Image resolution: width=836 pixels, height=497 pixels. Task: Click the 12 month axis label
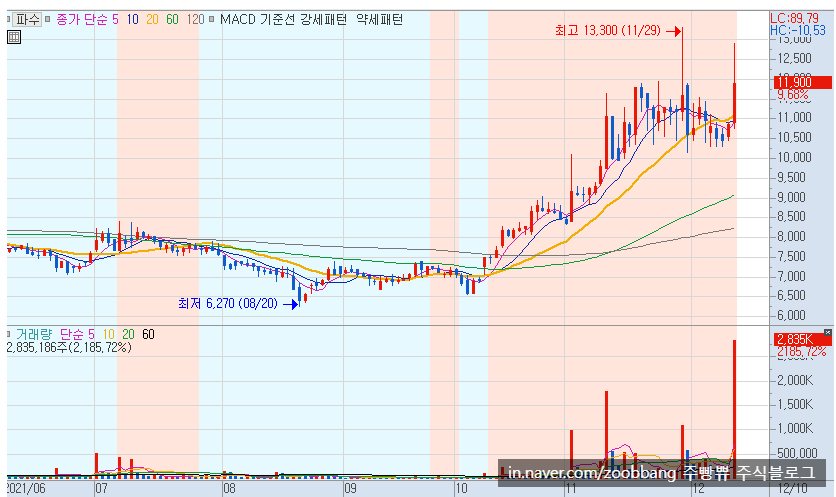point(698,488)
